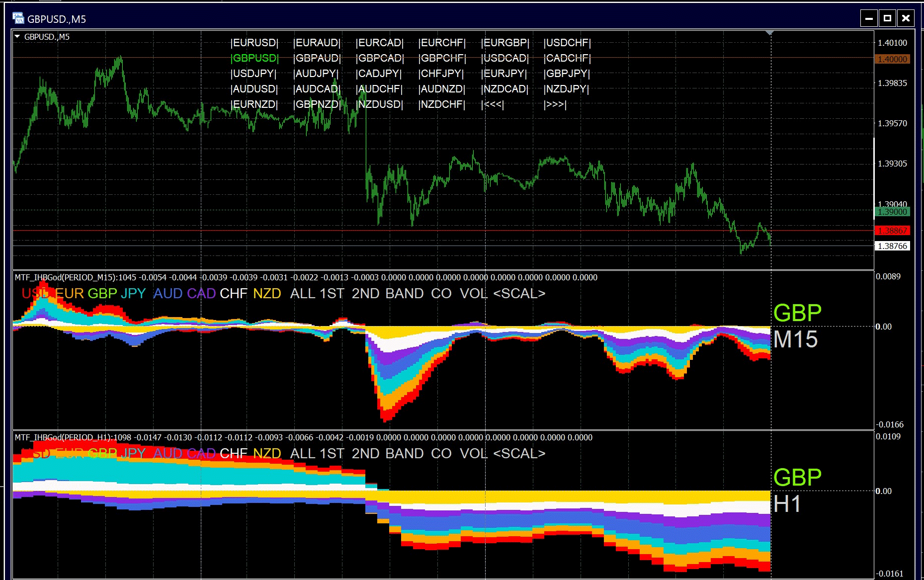
Task: Toggle CHF strength in the M15 panel
Action: click(234, 294)
